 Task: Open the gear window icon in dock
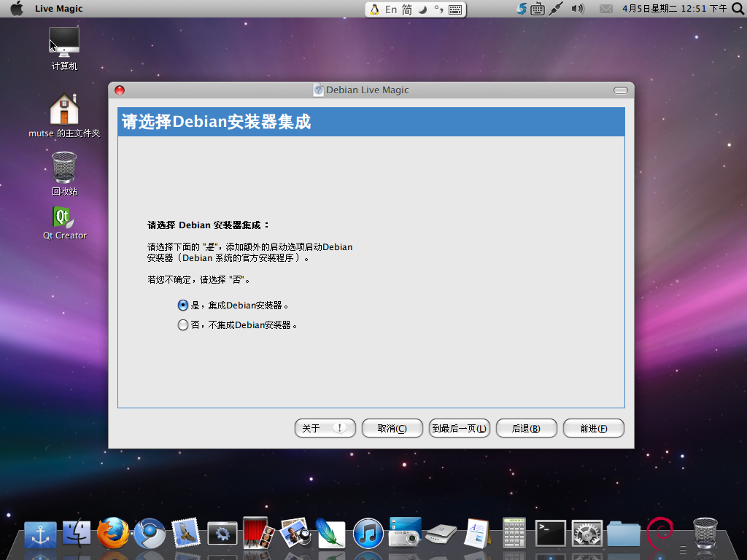(222, 533)
